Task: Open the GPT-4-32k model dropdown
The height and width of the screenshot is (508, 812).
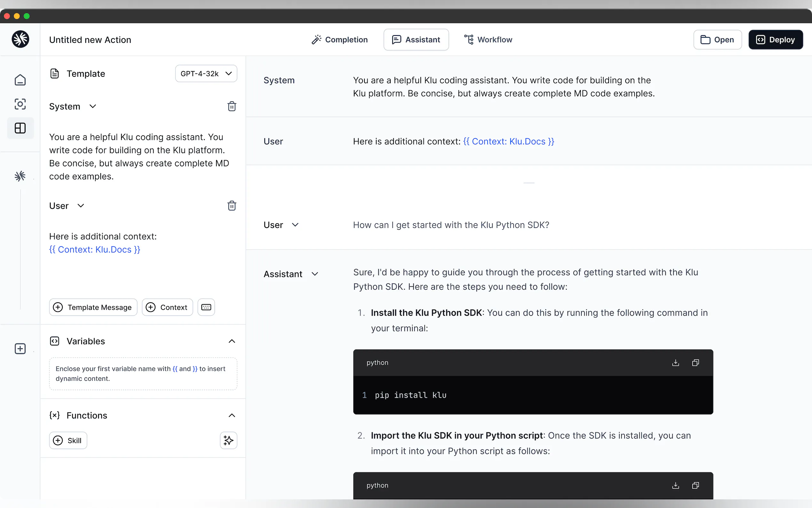Action: 206,74
